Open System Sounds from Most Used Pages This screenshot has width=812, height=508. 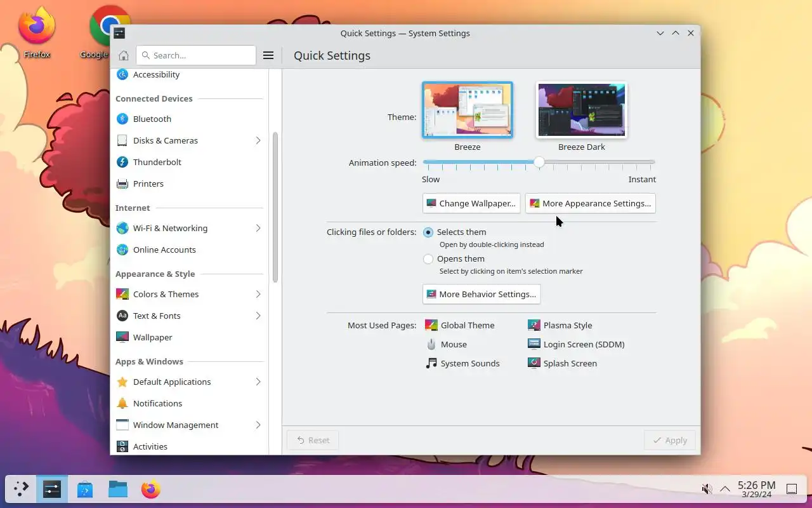click(x=462, y=363)
